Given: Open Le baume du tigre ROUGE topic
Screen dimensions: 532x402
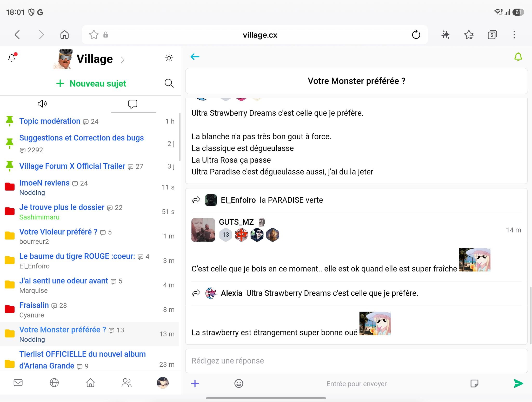Looking at the screenshot, I should click(77, 256).
